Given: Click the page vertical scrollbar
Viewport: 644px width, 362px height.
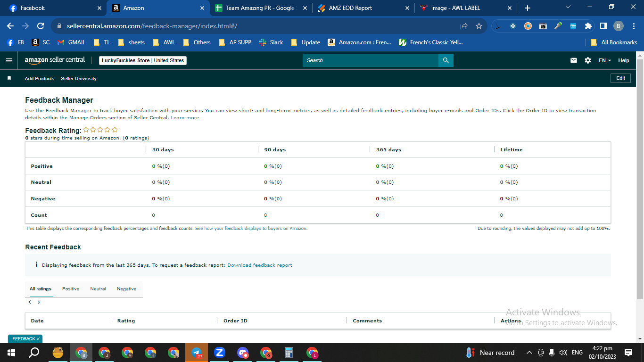Looking at the screenshot, I should (x=640, y=179).
